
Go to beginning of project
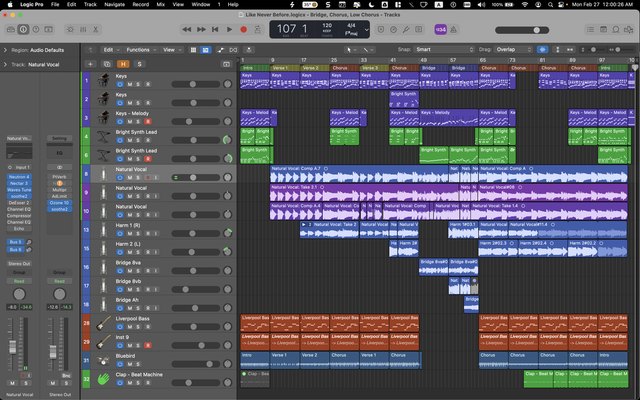coord(215,29)
